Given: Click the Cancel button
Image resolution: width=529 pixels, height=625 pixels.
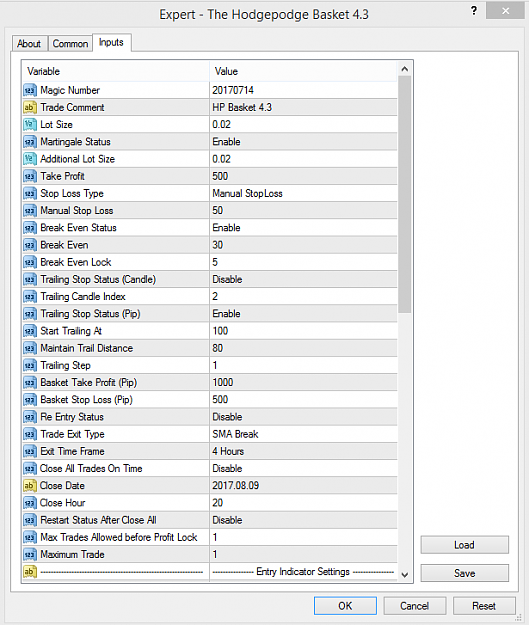Looking at the screenshot, I should click(414, 606).
